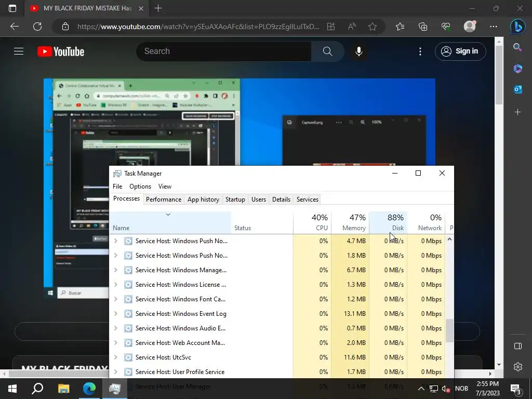Expand Service Host: Web Account Ma... row
This screenshot has width=532, height=399.
pyautogui.click(x=116, y=343)
